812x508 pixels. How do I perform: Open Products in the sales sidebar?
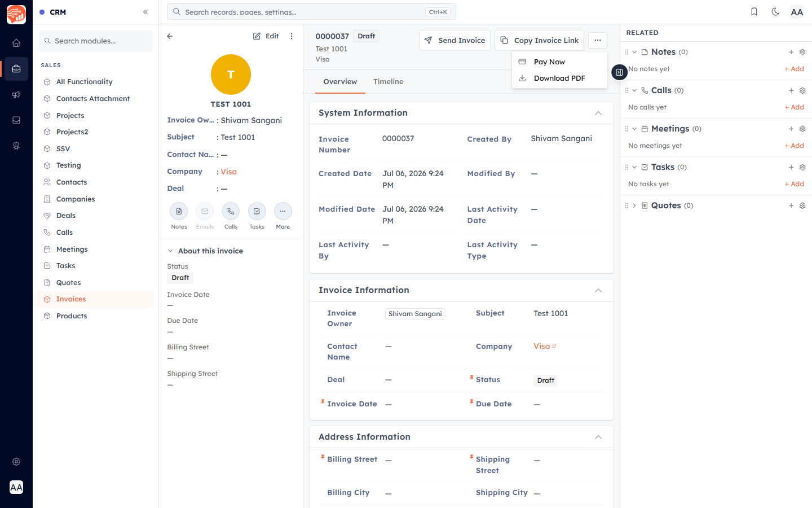(96, 316)
